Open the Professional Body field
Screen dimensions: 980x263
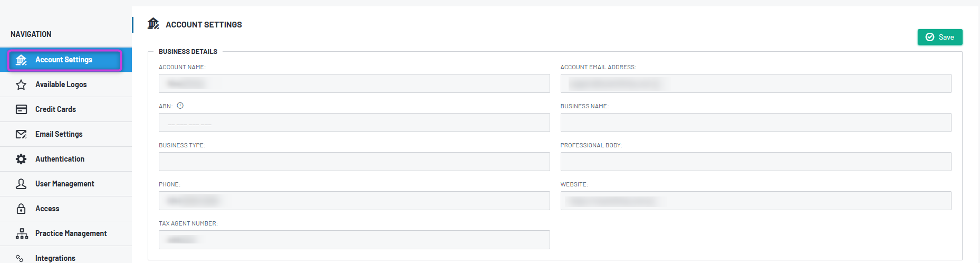[756, 162]
